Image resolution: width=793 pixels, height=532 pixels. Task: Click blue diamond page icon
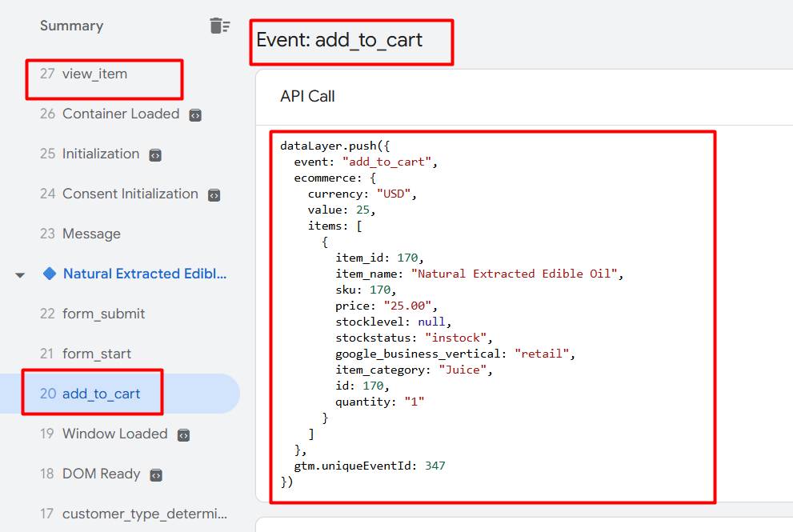click(x=50, y=274)
